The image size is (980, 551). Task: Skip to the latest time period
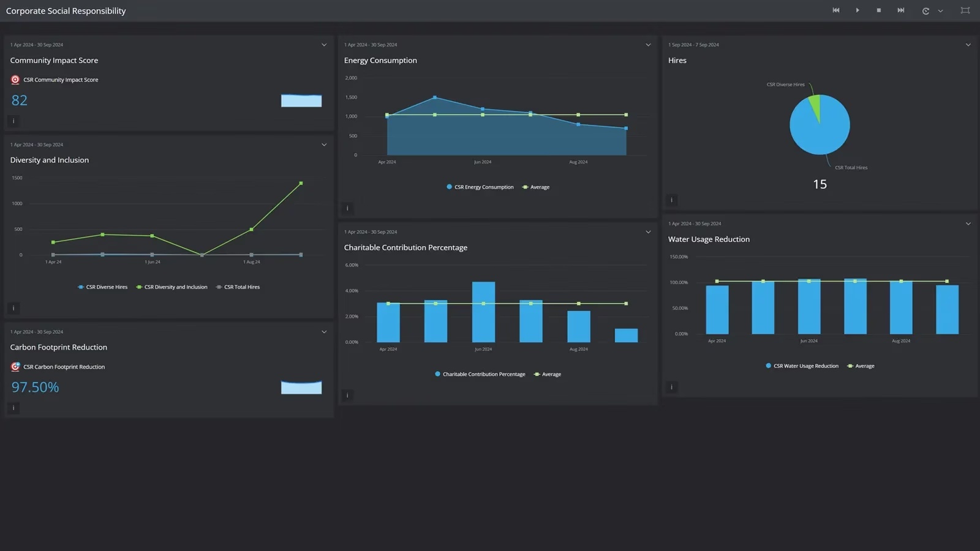click(x=900, y=10)
